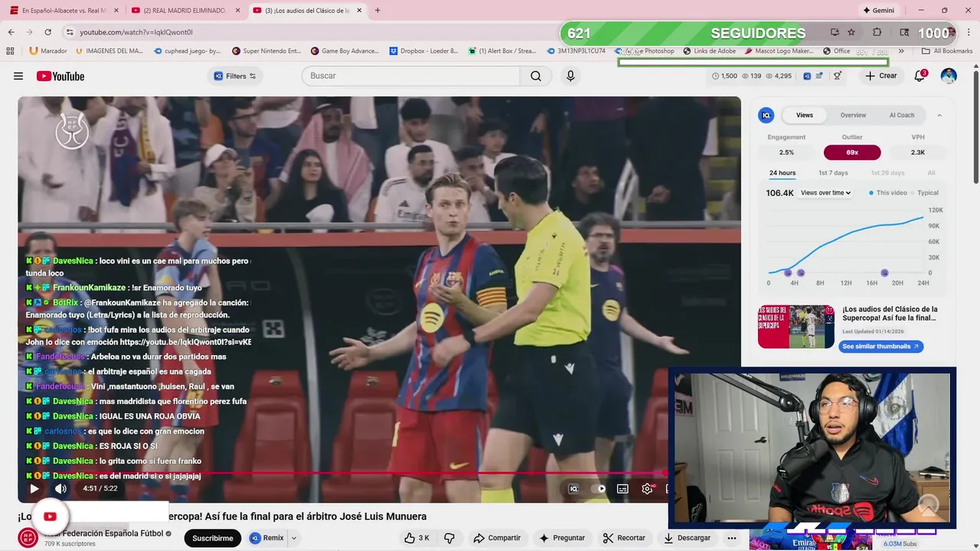This screenshot has height=551, width=980.
Task: Click the Preguntar button
Action: 562,538
